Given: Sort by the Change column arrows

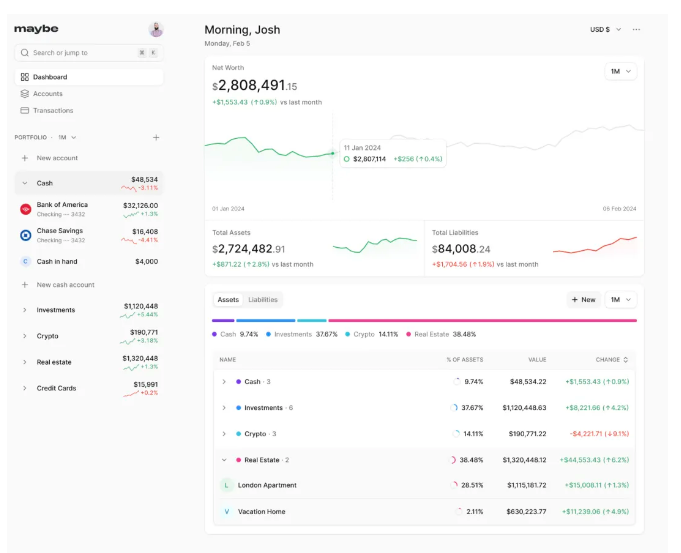Looking at the screenshot, I should pyautogui.click(x=626, y=359).
